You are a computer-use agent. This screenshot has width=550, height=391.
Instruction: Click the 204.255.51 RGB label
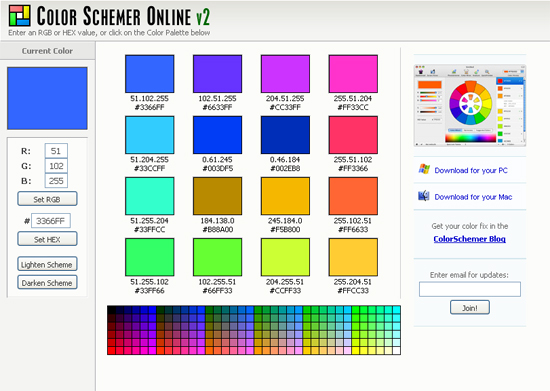point(285,282)
